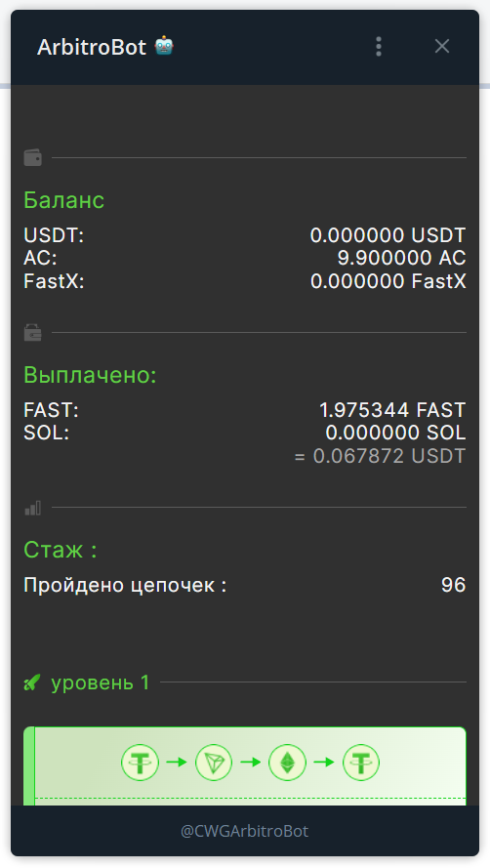490x868 pixels.
Task: Click the last Tether coin icon in chain
Action: [x=361, y=763]
